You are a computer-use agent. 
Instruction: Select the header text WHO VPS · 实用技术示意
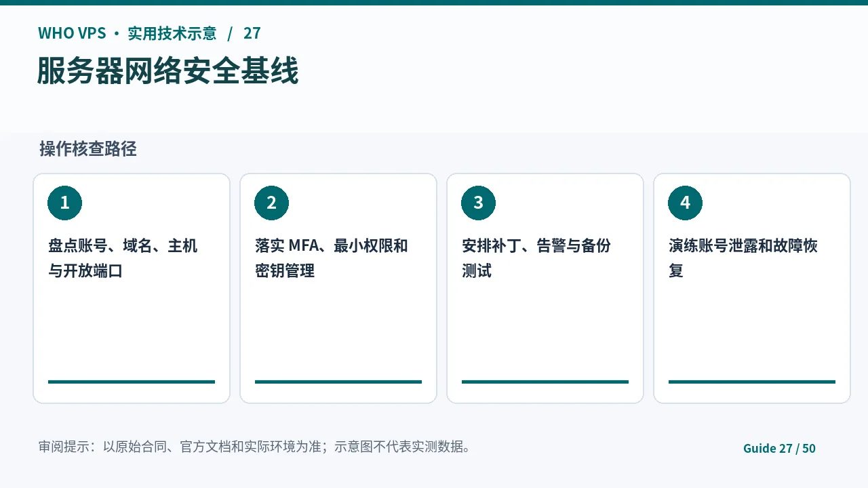(x=127, y=33)
